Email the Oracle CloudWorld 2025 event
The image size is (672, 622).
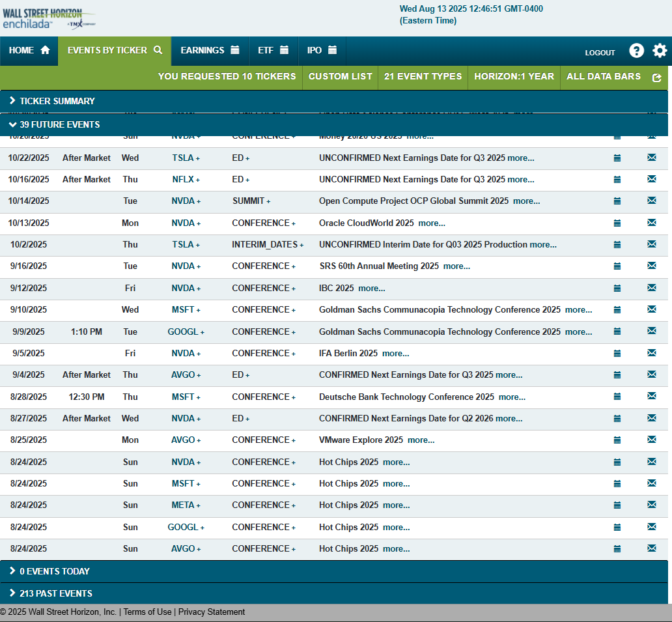click(652, 223)
